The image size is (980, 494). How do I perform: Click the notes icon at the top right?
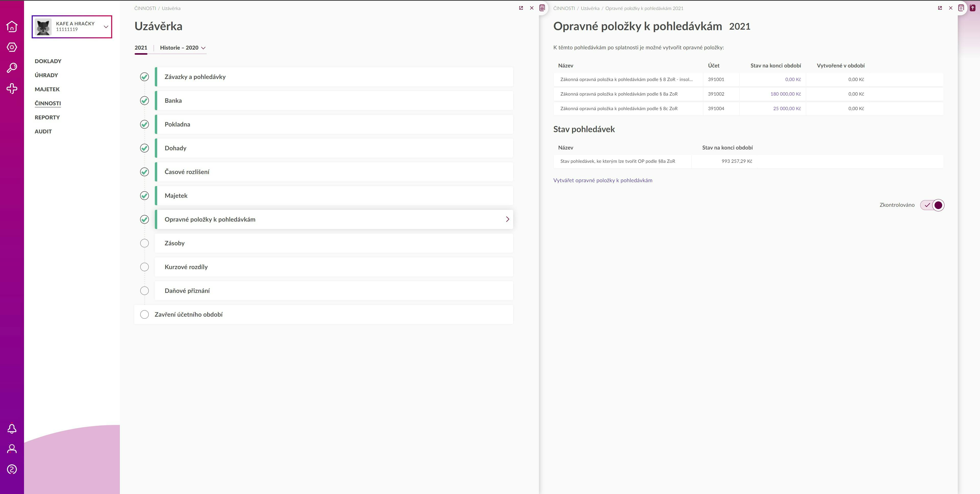(961, 8)
